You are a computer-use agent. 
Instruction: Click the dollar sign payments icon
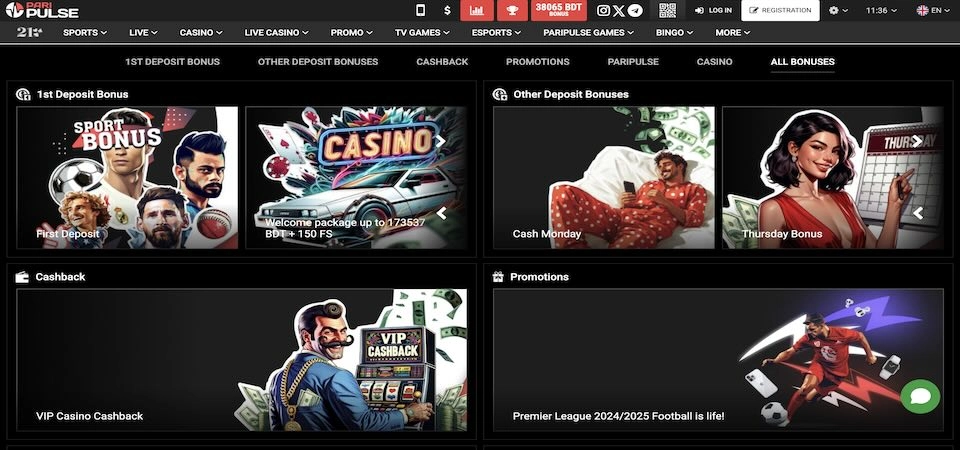click(448, 10)
